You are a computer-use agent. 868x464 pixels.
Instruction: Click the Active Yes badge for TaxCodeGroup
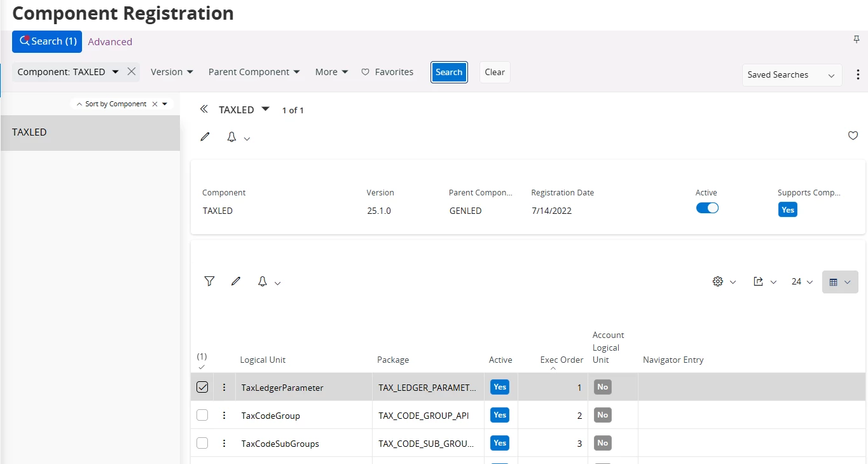[x=500, y=415]
